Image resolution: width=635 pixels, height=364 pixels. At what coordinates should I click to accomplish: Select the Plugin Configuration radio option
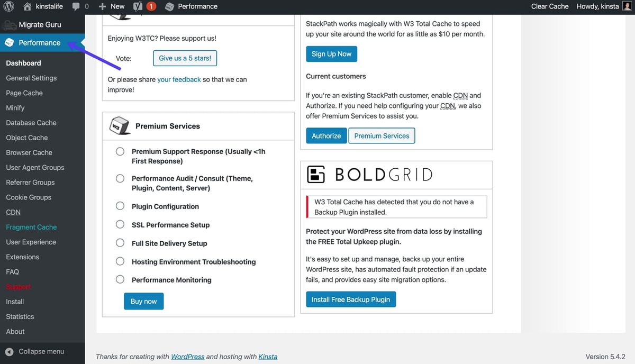click(120, 206)
